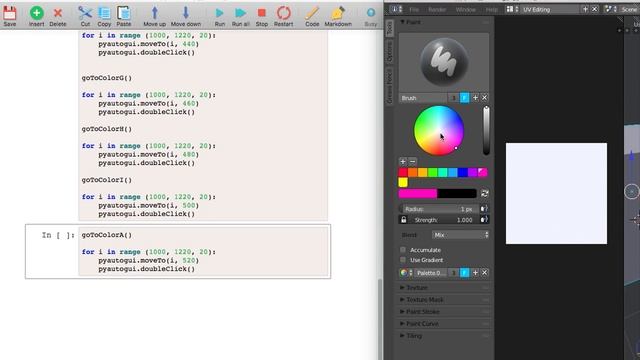640x360 pixels.
Task: Click the Brush name field
Action: click(x=423, y=98)
